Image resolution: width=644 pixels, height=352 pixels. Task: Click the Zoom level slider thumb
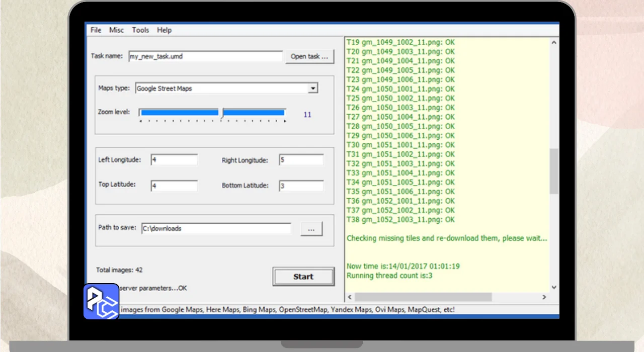(x=221, y=113)
